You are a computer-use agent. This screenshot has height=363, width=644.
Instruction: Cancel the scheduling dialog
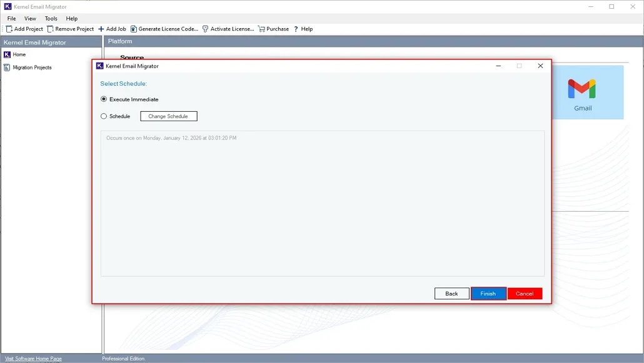point(525,293)
